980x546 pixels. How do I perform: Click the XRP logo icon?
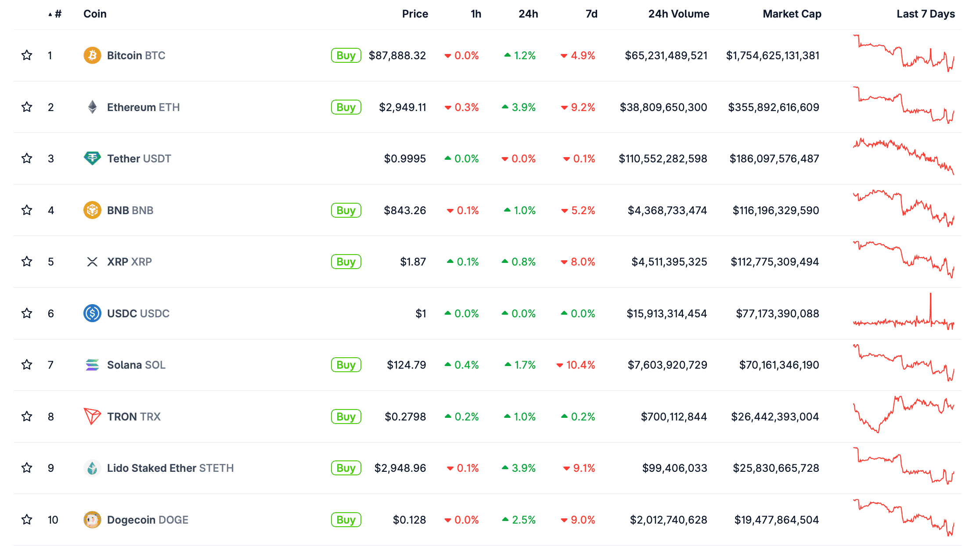[92, 262]
